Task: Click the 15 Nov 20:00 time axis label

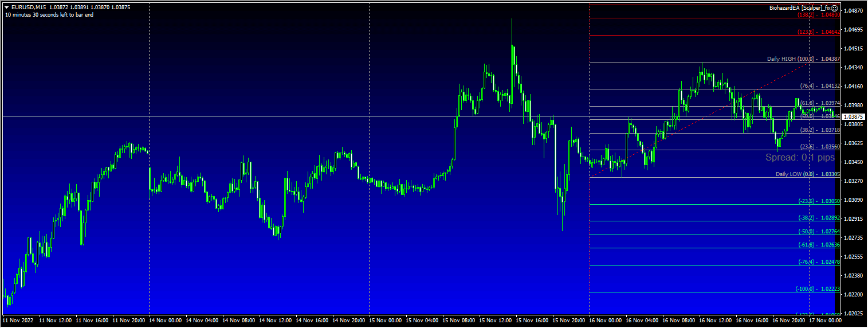Action: (569, 321)
